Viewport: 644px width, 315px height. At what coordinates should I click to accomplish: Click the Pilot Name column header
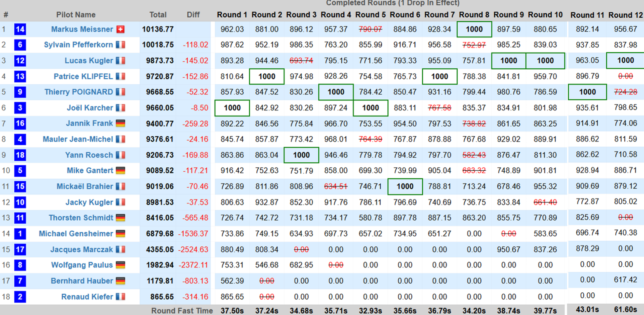[x=76, y=15]
